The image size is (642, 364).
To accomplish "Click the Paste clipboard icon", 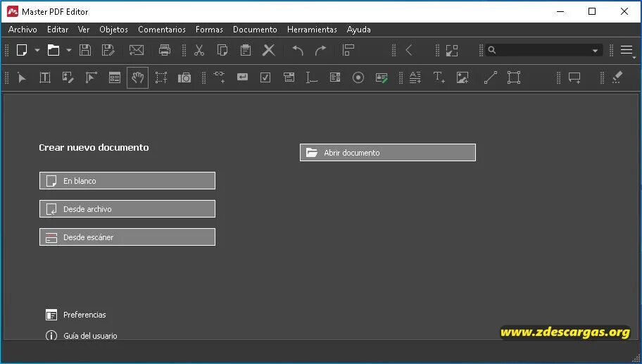I will point(245,51).
